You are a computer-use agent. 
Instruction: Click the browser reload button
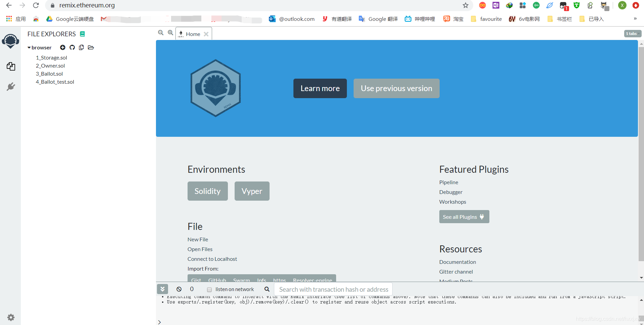point(36,5)
